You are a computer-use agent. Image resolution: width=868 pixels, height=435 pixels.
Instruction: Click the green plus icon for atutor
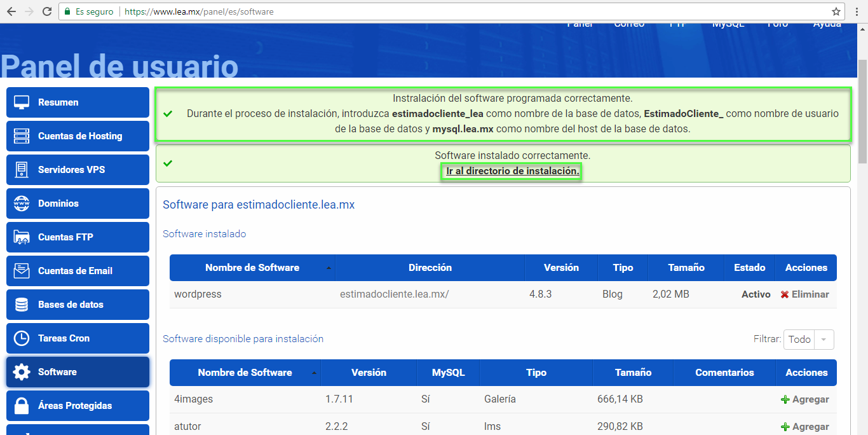click(x=785, y=427)
